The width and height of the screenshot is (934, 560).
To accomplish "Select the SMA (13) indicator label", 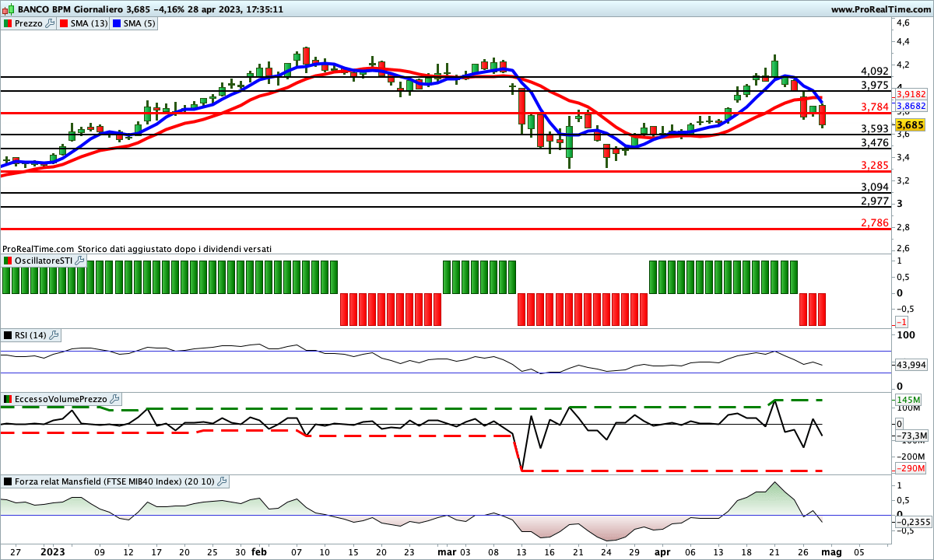I will tap(90, 23).
